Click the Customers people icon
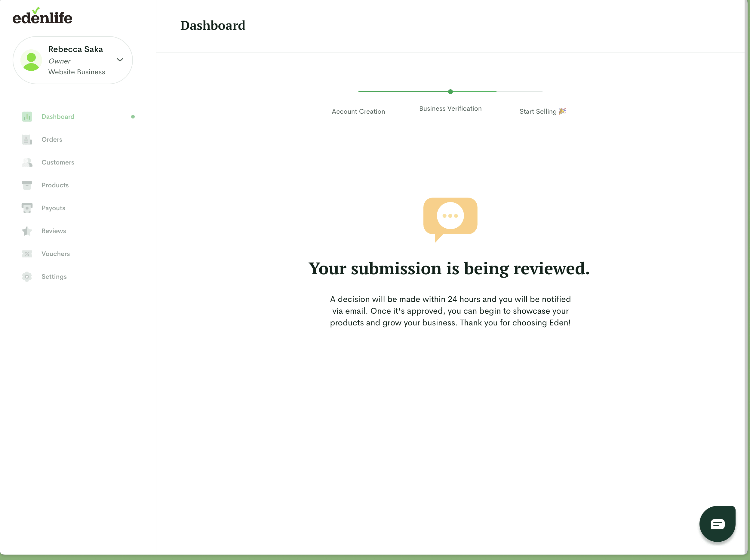The image size is (750, 560). (x=27, y=162)
